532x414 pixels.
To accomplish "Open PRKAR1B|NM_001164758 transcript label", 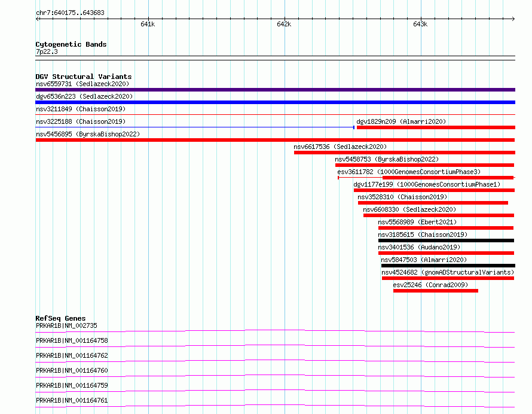I will [72, 340].
